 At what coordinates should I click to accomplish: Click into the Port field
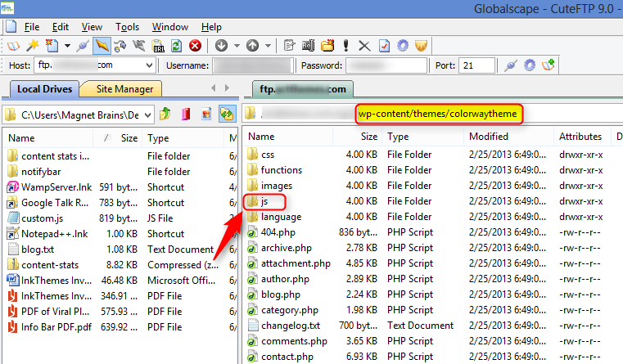476,65
